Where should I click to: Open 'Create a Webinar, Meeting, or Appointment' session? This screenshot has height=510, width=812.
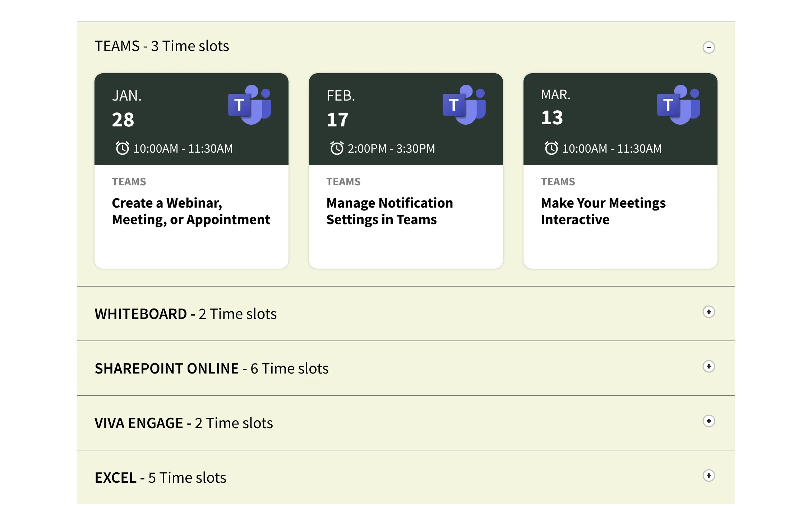click(191, 211)
